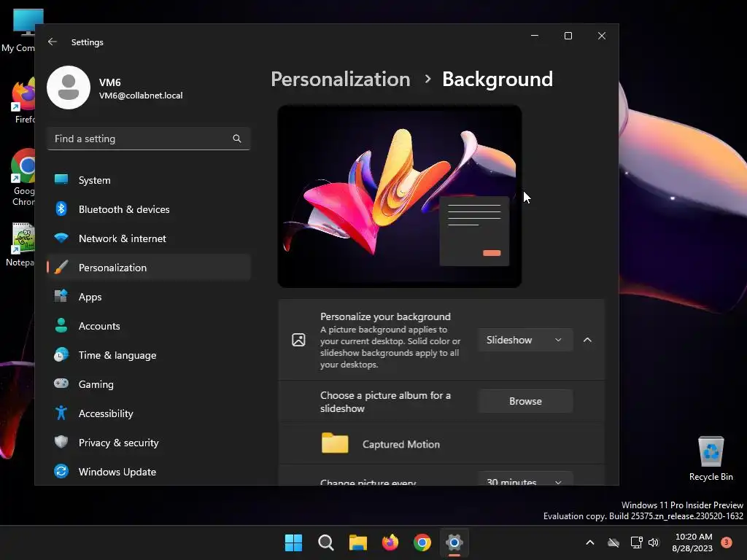This screenshot has height=560, width=747.
Task: Select Personalization in the sidebar
Action: click(149, 268)
